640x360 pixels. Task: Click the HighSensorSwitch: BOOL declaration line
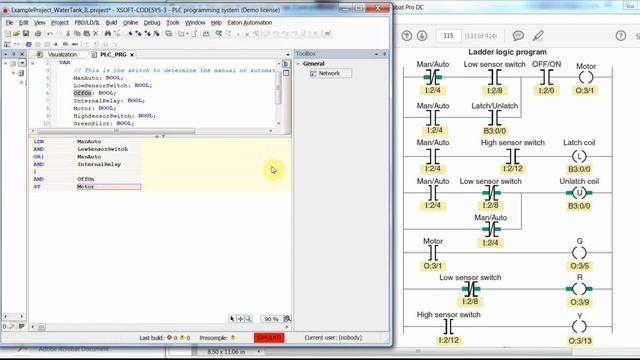(x=114, y=116)
